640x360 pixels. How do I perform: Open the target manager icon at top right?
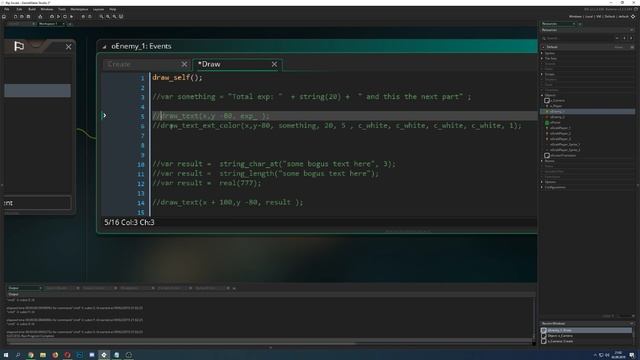[x=633, y=16]
